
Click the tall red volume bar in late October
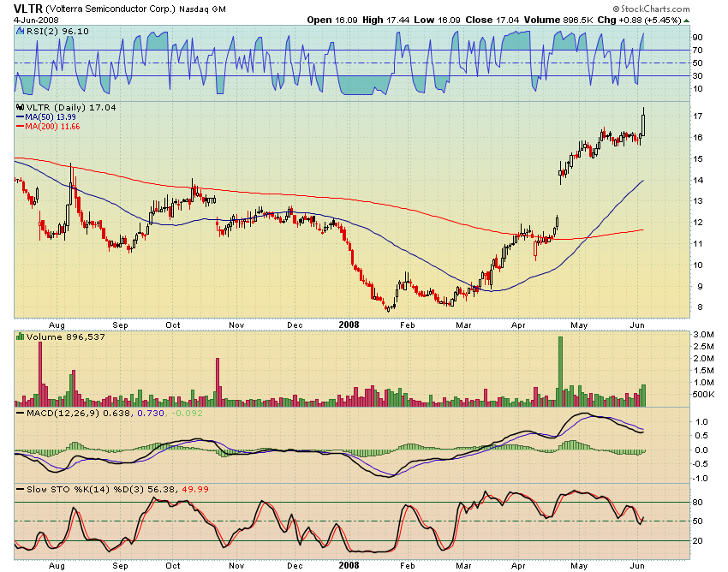(218, 382)
